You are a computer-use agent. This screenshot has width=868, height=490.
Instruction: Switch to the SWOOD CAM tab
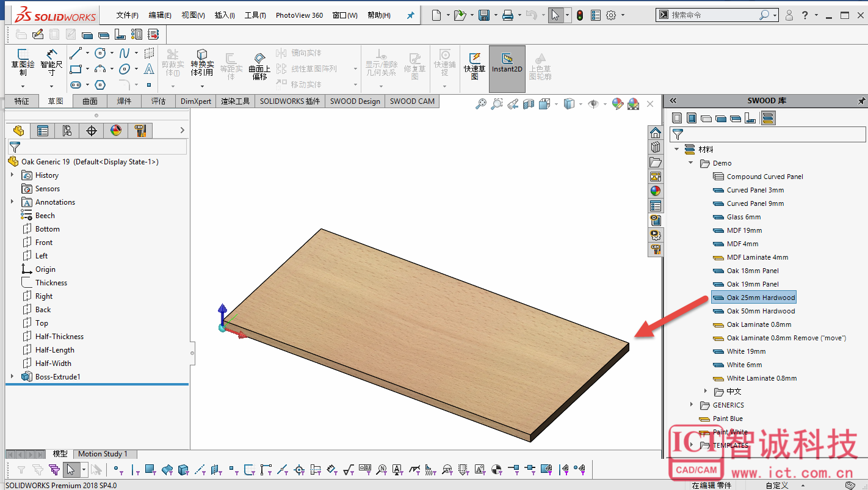click(x=412, y=101)
